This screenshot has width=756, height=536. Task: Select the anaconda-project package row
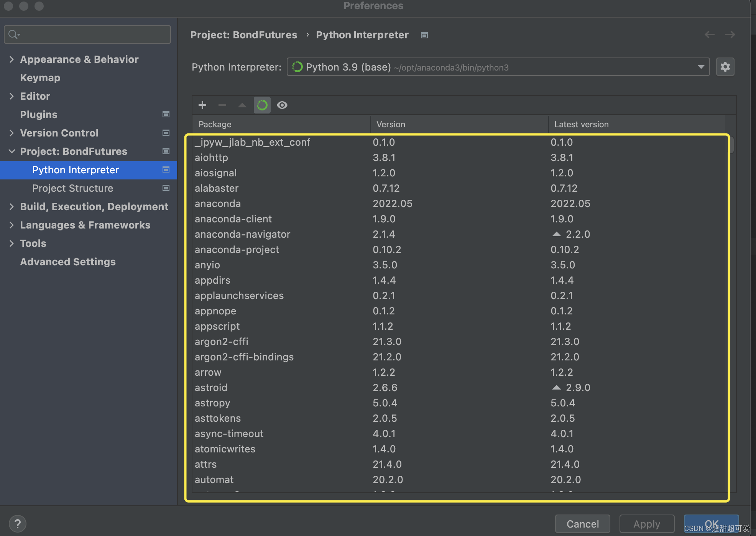[x=459, y=250]
